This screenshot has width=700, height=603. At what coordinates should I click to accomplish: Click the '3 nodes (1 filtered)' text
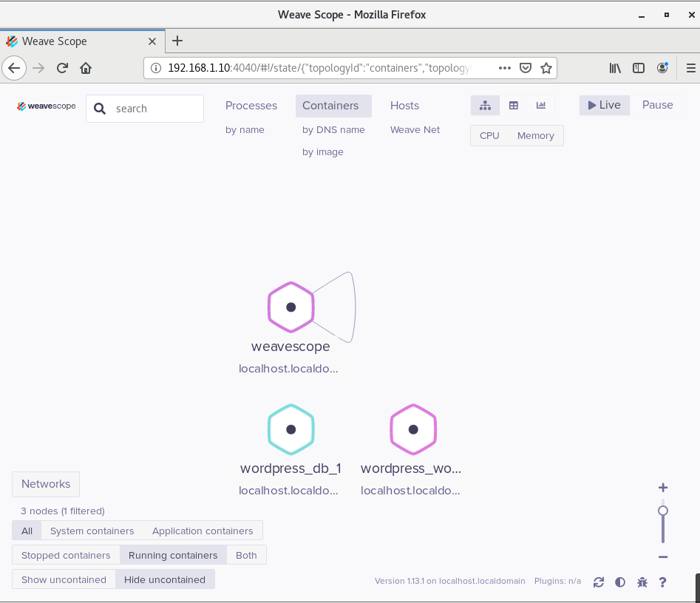coord(63,511)
